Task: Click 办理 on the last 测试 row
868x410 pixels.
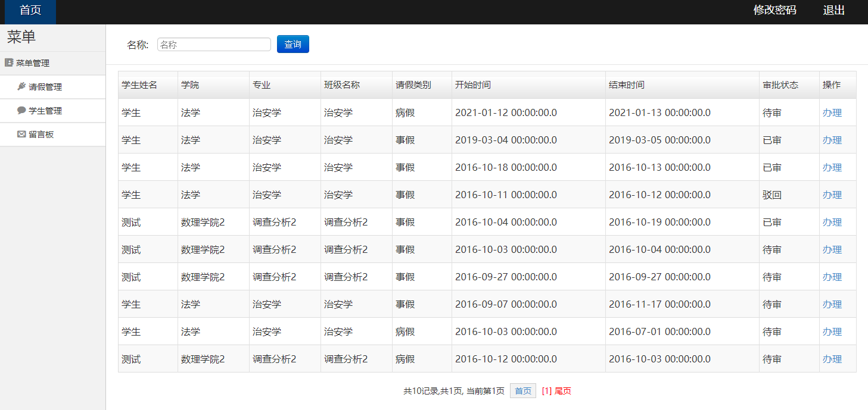Action: 832,359
